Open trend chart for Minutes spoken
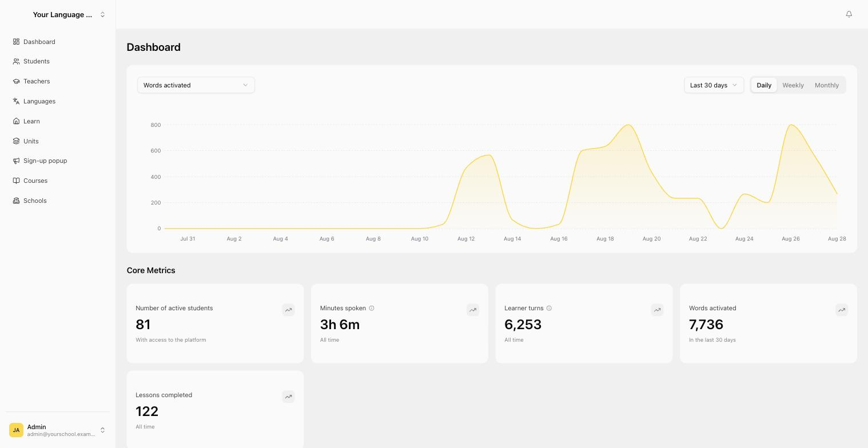 click(x=473, y=310)
